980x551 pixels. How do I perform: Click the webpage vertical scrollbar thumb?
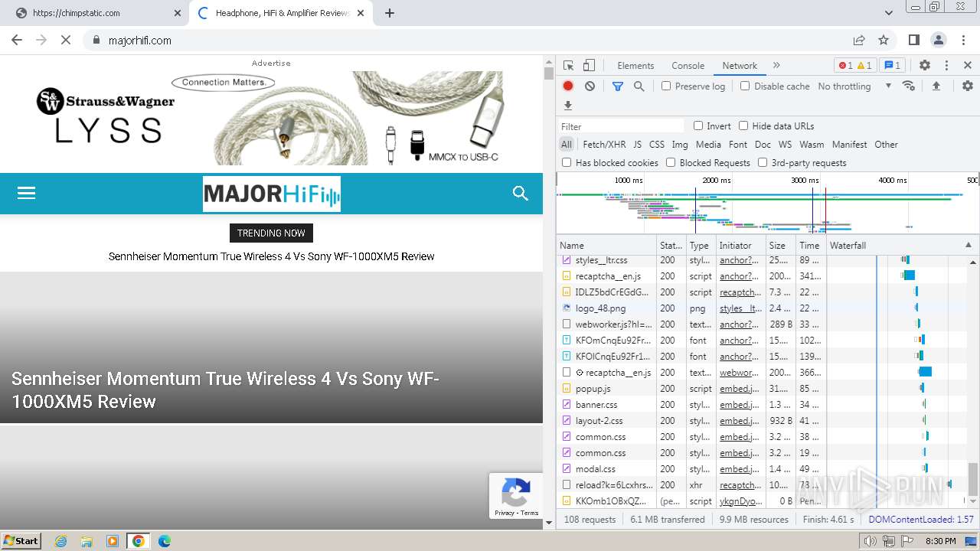click(548, 73)
